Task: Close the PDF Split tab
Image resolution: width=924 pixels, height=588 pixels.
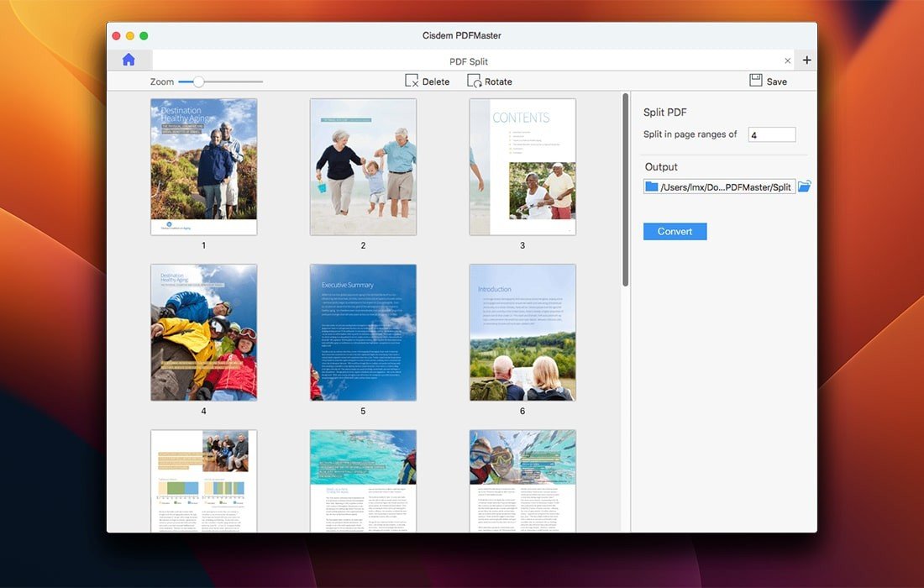Action: click(x=787, y=60)
